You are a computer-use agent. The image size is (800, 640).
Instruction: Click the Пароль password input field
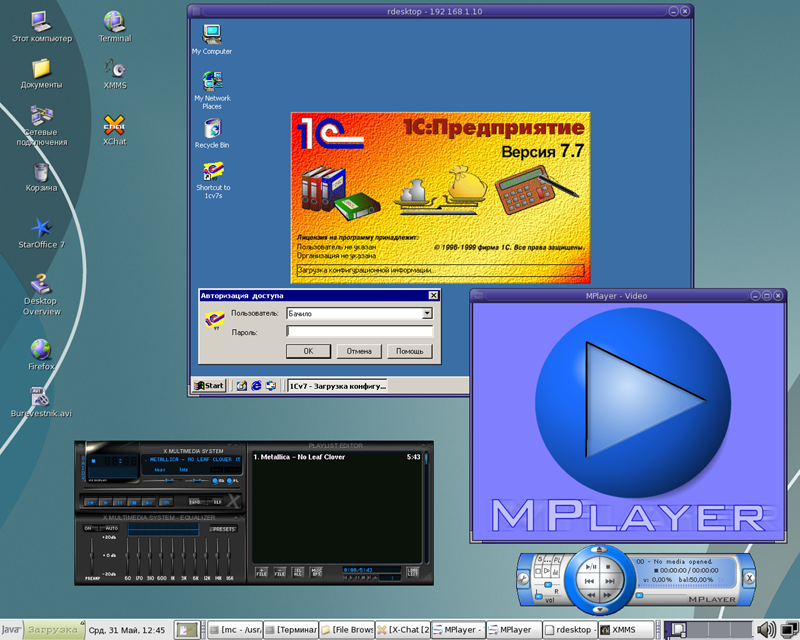[359, 332]
